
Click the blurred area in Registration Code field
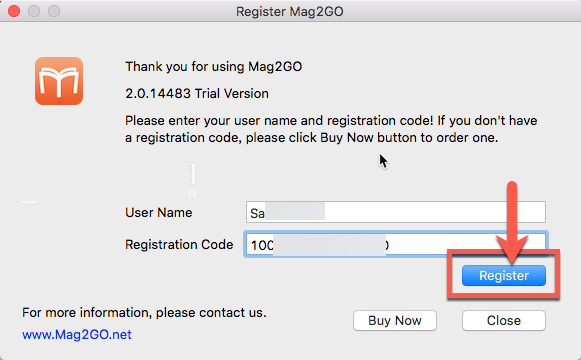329,244
